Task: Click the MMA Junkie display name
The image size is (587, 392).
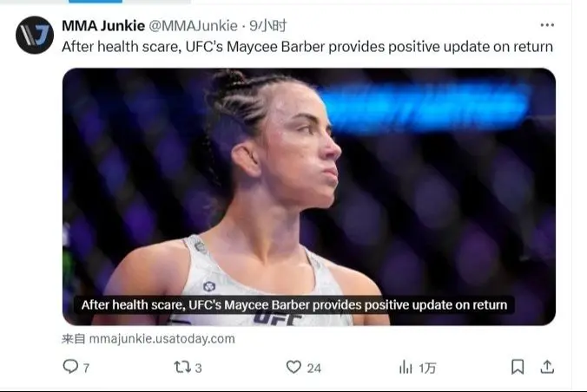Action: [x=103, y=26]
